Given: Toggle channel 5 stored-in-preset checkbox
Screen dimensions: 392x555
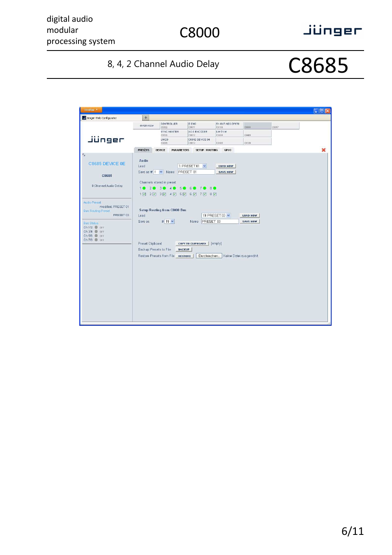Looking at the screenshot, I should [x=184, y=194].
